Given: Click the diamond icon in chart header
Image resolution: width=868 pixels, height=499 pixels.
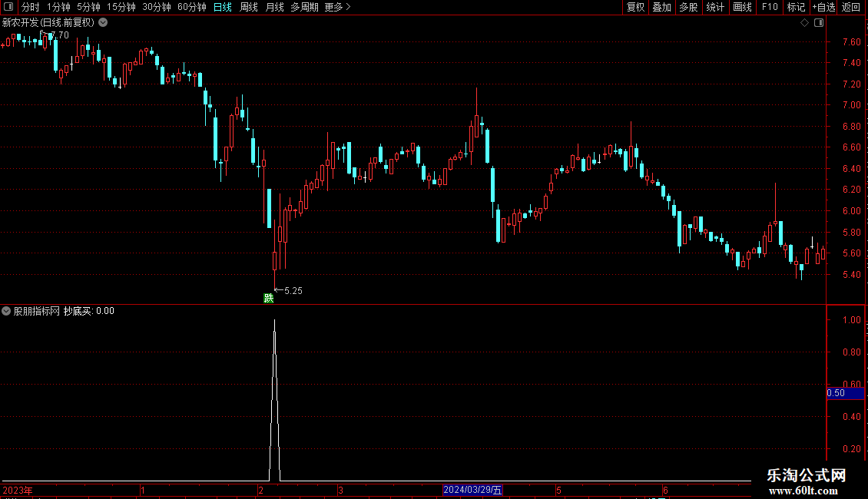Looking at the screenshot, I should [x=805, y=23].
